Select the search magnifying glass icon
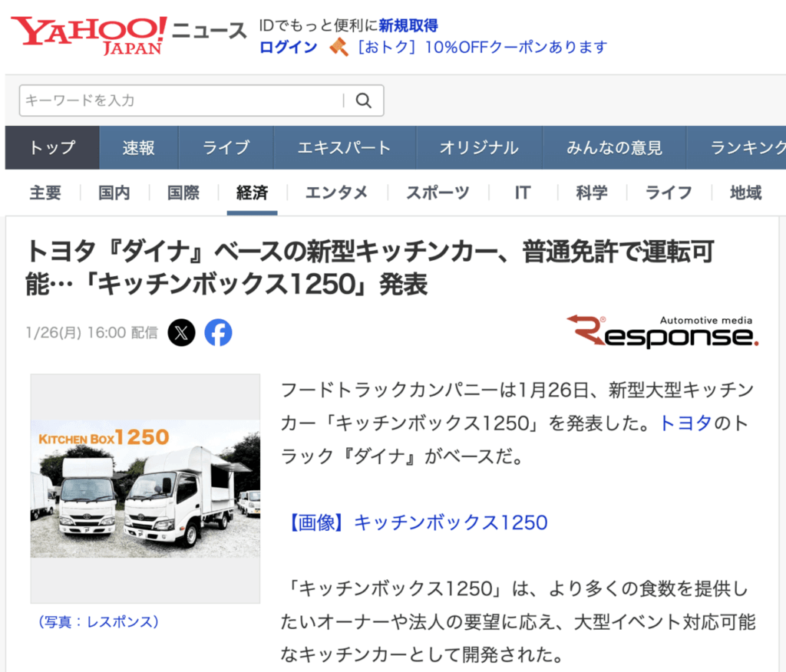Image resolution: width=786 pixels, height=672 pixels. point(364,100)
